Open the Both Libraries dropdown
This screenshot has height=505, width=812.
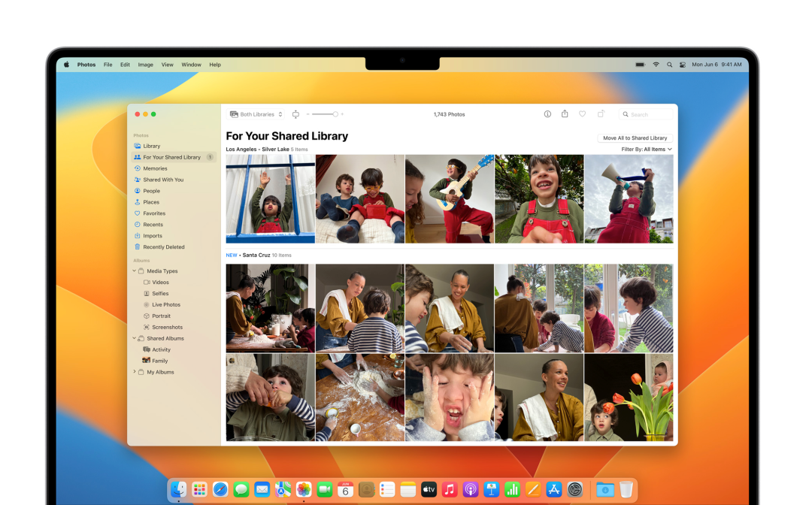click(x=256, y=114)
